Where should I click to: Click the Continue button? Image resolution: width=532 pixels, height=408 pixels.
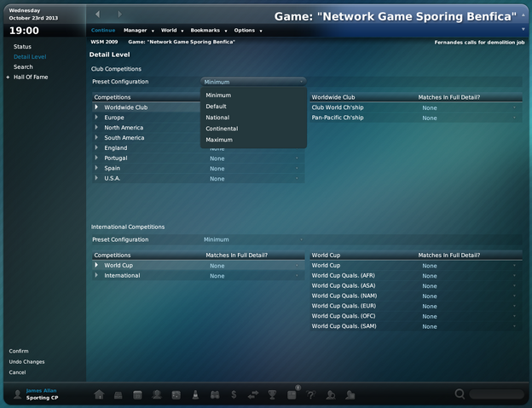pos(103,31)
